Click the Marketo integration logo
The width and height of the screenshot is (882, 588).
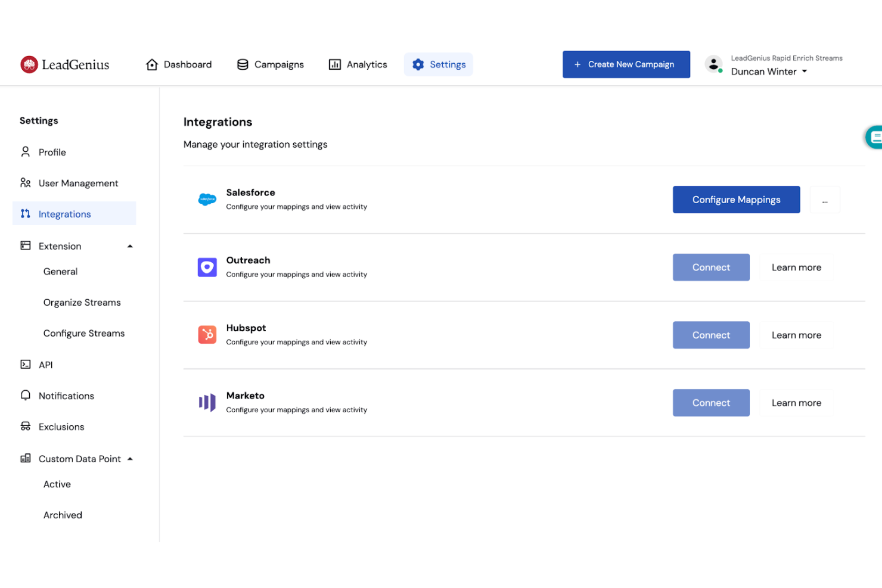pyautogui.click(x=207, y=402)
